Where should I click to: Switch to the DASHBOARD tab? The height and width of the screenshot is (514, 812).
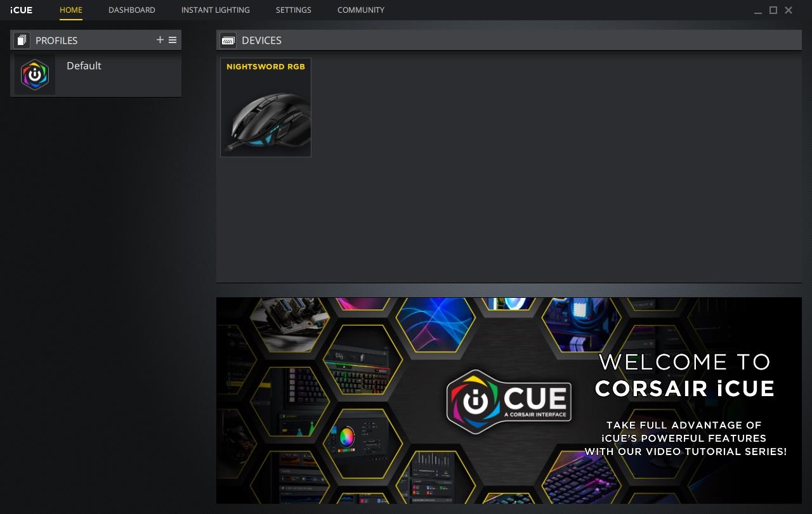pyautogui.click(x=132, y=10)
